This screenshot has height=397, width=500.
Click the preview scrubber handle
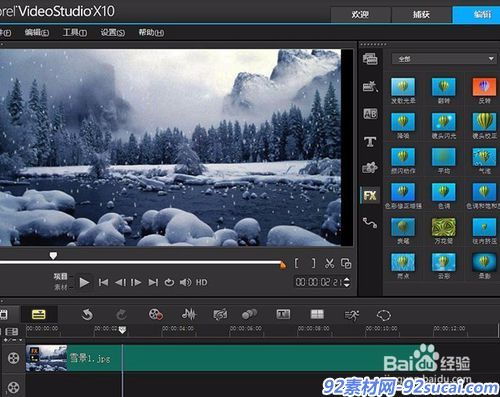pyautogui.click(x=53, y=256)
